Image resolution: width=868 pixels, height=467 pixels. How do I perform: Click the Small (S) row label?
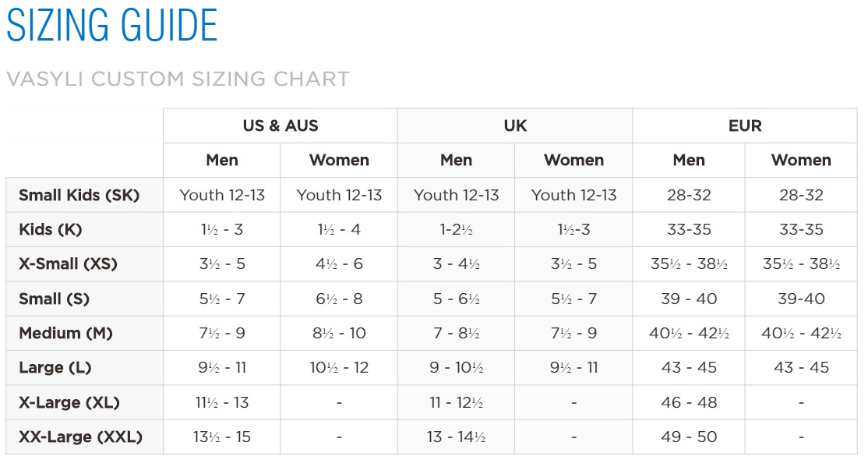click(55, 299)
